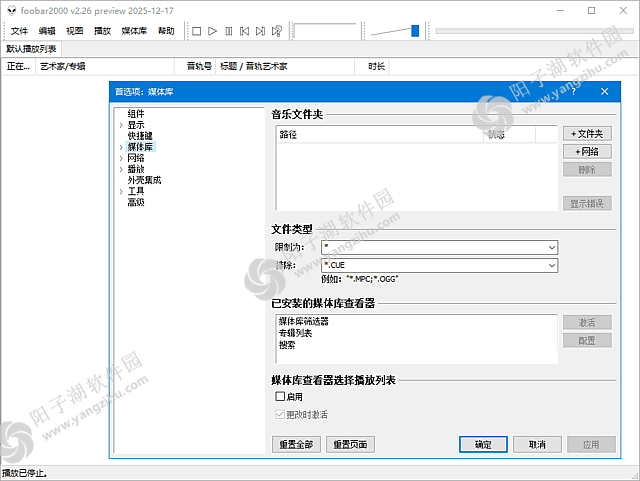Open the 播放 menu
This screenshot has width=640, height=481.
tap(102, 31)
